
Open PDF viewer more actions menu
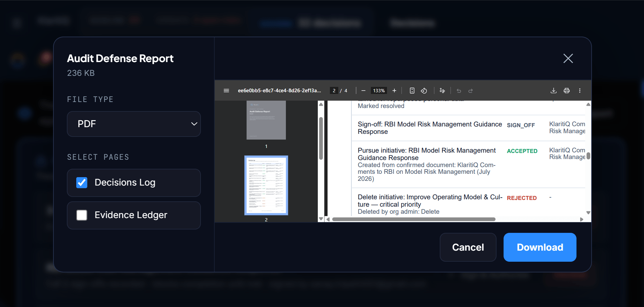(580, 91)
